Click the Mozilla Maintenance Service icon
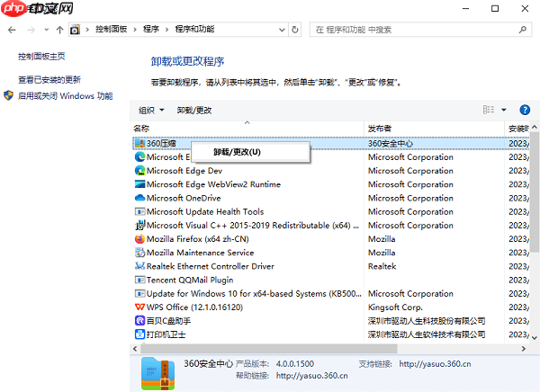The width and height of the screenshot is (540, 392). (139, 253)
